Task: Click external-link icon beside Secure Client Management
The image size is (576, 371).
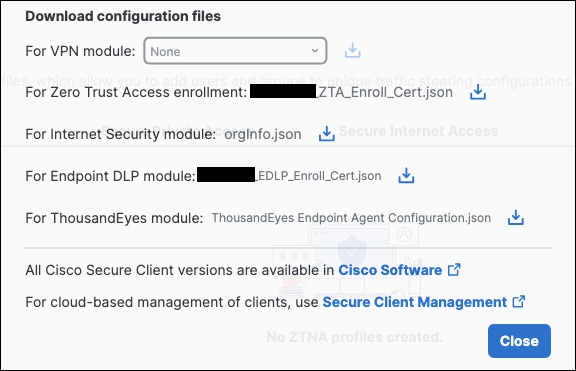Action: (519, 302)
